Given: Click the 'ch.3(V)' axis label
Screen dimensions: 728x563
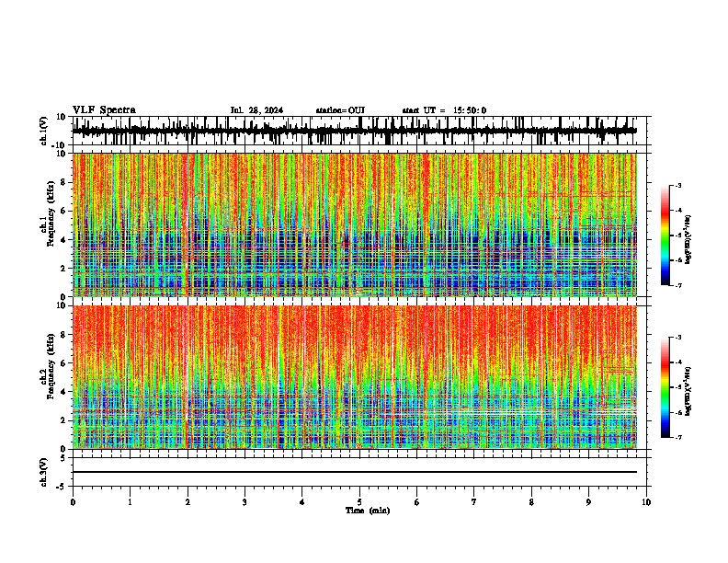Looking at the screenshot, I should [44, 472].
